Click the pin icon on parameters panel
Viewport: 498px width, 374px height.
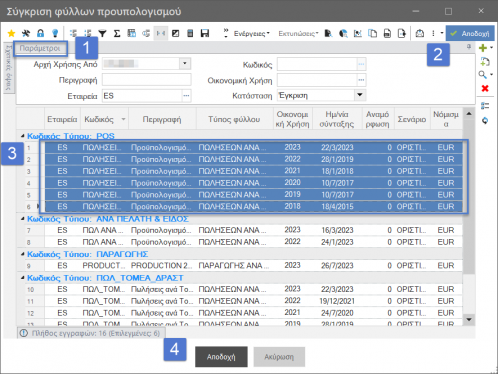click(469, 47)
